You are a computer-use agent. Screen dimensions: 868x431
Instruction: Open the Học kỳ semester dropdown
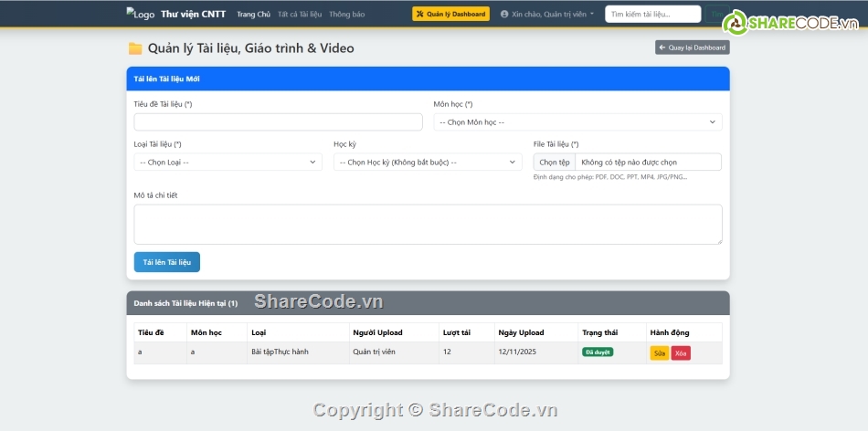428,163
